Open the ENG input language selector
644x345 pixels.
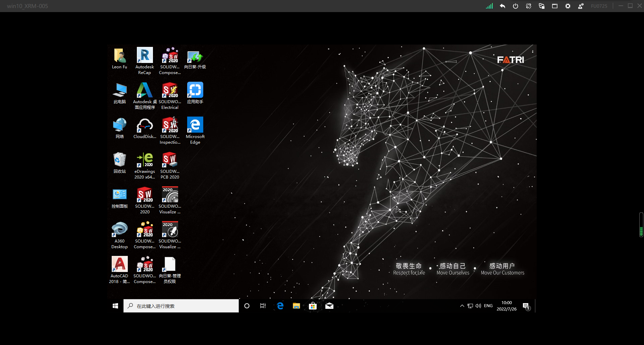[488, 306]
